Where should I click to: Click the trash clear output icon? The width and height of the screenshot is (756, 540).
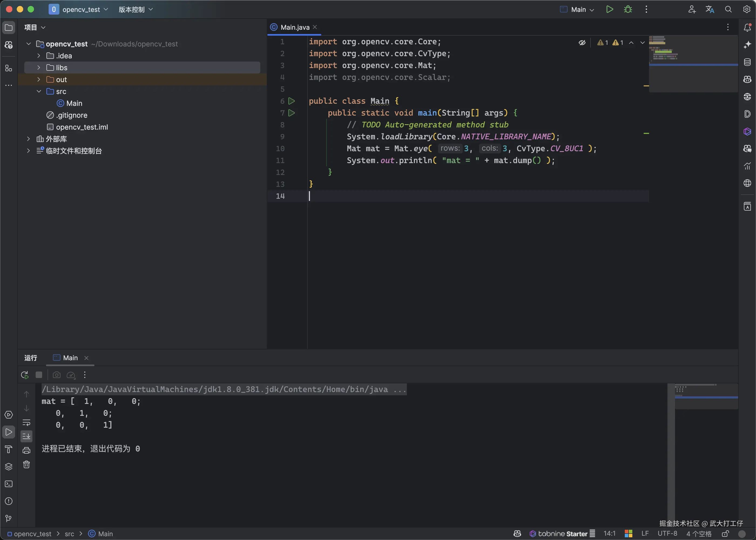tap(27, 464)
